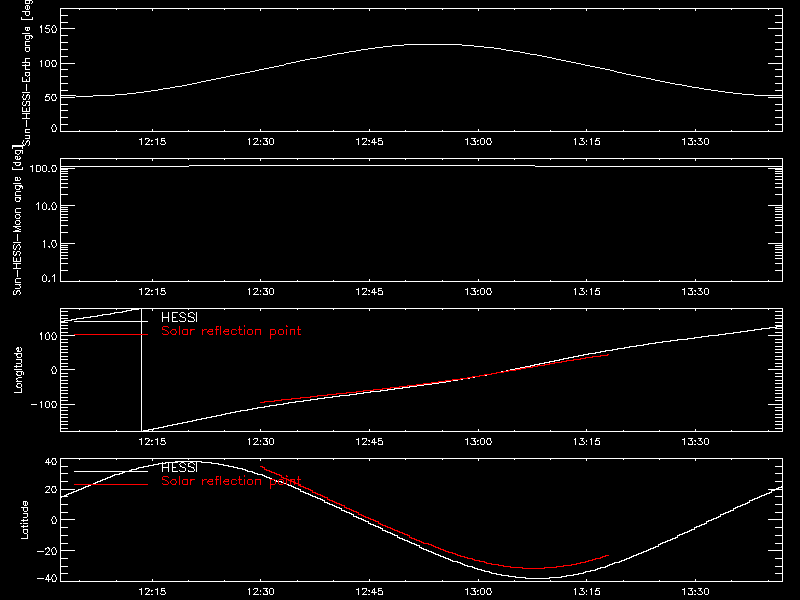800x600 pixels.
Task: Click the minimum of red Latitude reflection curve
Action: pos(533,568)
